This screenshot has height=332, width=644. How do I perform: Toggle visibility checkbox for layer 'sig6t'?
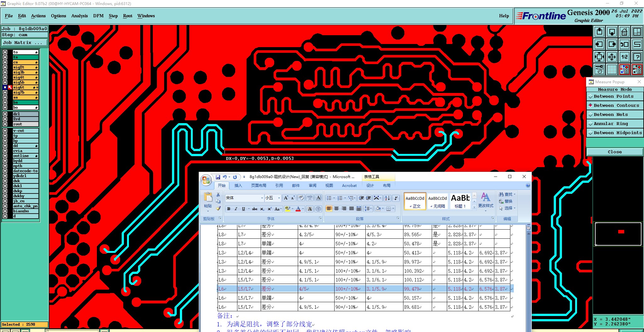[5, 87]
